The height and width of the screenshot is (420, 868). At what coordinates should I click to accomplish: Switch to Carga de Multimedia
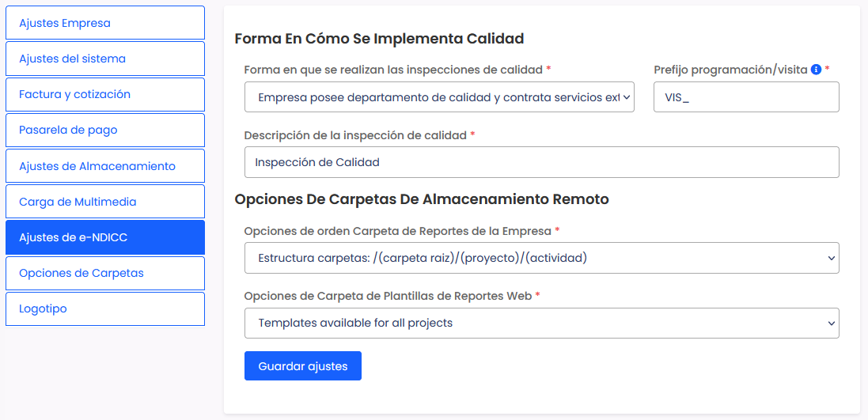point(105,202)
